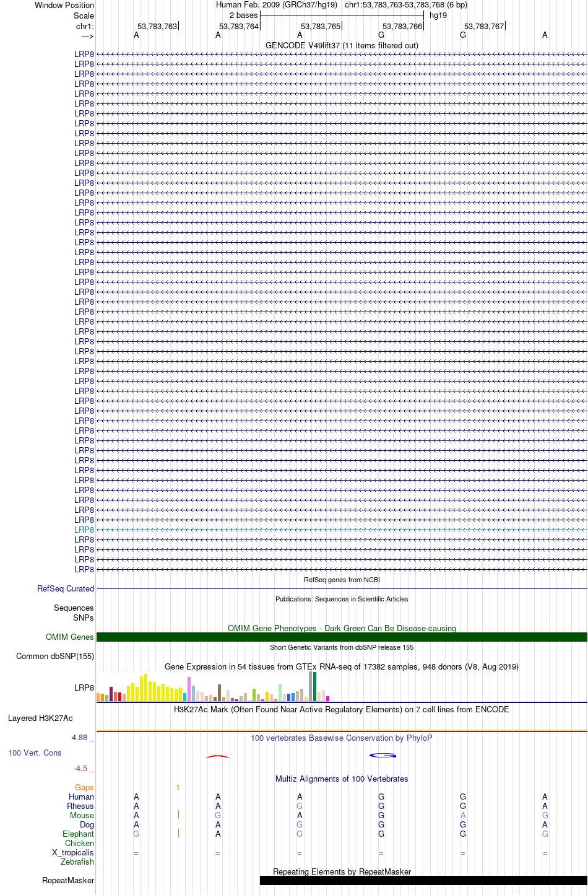Screen dimensions: 588x895
Task: Click the red PhyloP conservation mark
Action: coord(218,756)
